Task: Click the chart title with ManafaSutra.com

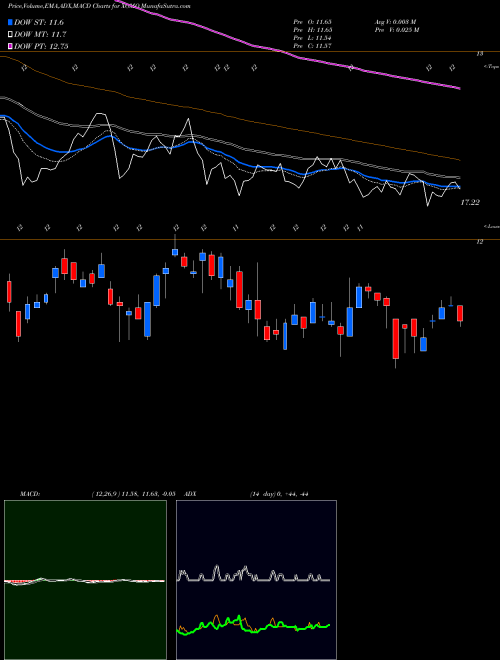Action: 99,7
